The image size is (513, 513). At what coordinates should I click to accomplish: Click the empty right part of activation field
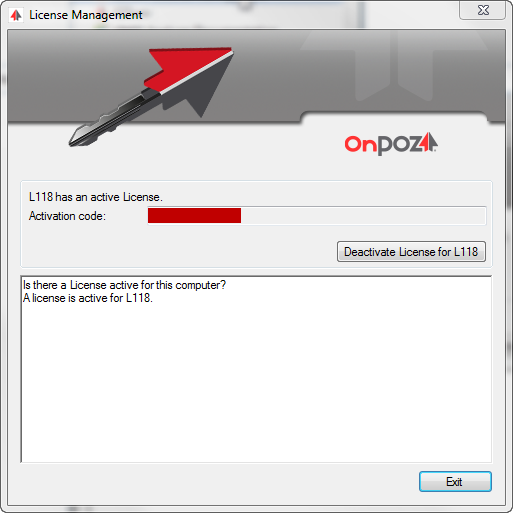click(x=363, y=216)
